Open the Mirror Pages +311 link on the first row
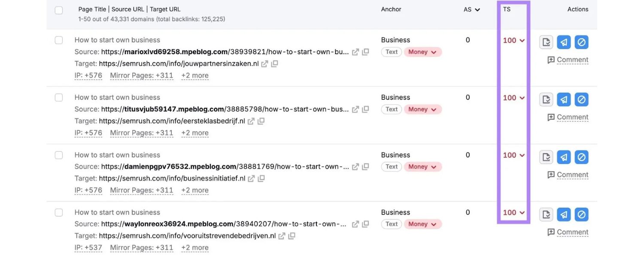The width and height of the screenshot is (644, 258). 141,75
